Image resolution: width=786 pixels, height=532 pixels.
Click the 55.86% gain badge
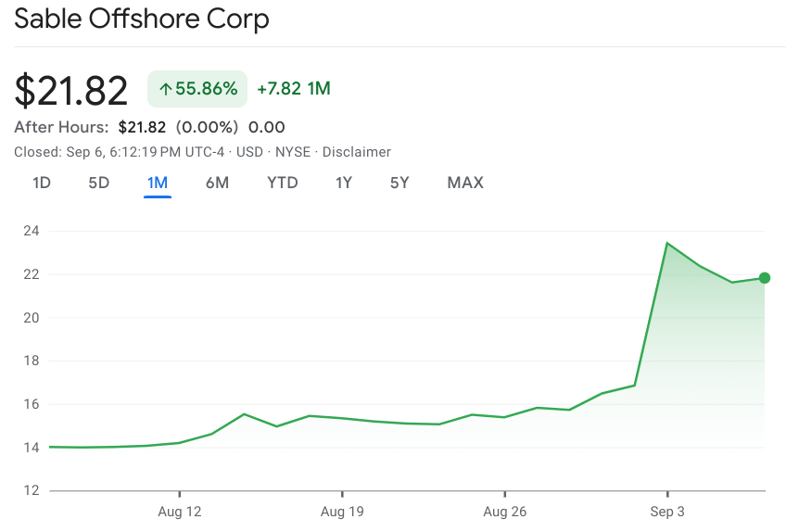[197, 89]
